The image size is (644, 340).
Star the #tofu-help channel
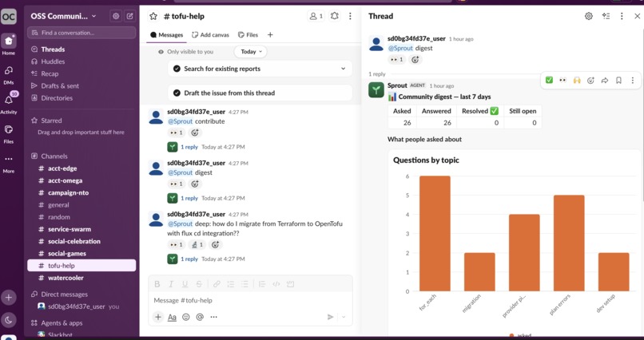point(153,16)
